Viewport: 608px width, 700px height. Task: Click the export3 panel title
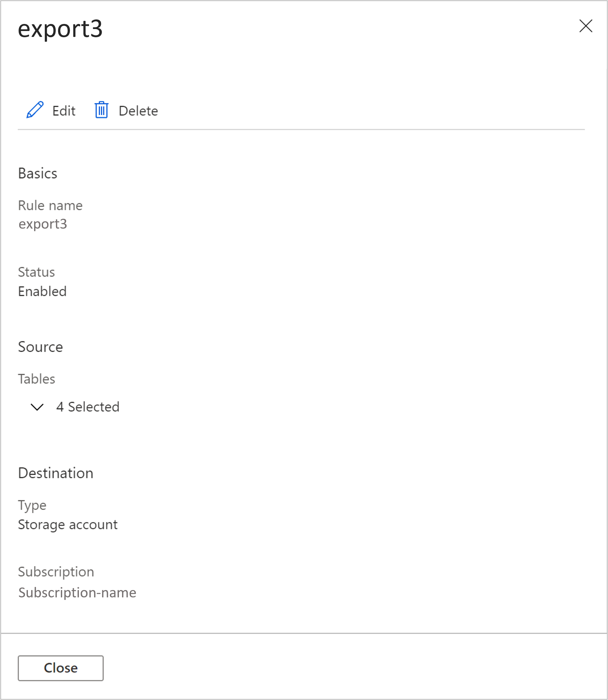(60, 28)
